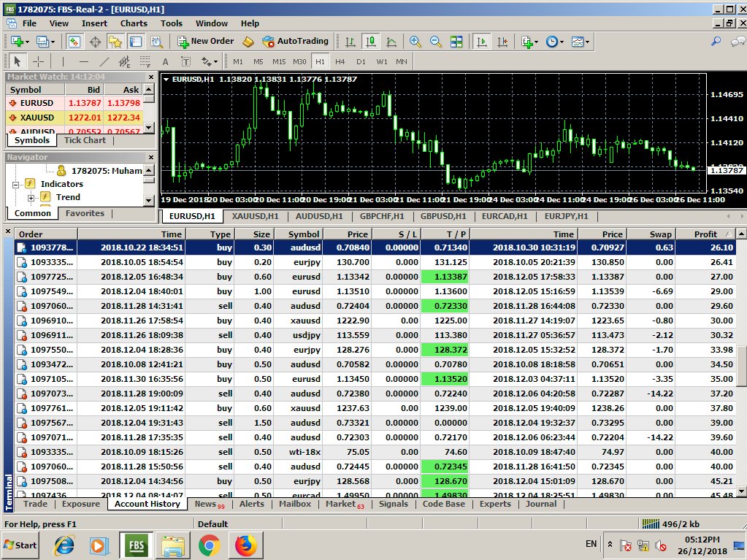
Task: Switch timeframe to M15
Action: point(279,61)
